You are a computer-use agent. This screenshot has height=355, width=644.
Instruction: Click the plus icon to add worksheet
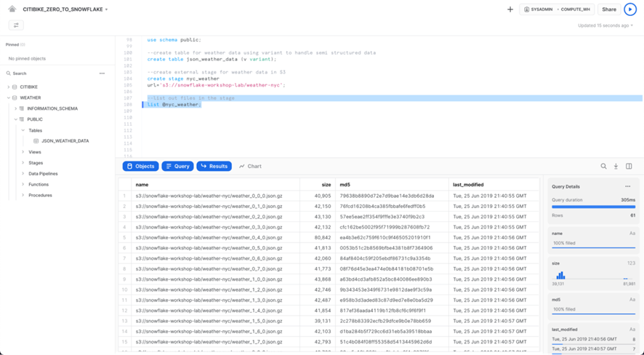pos(510,9)
